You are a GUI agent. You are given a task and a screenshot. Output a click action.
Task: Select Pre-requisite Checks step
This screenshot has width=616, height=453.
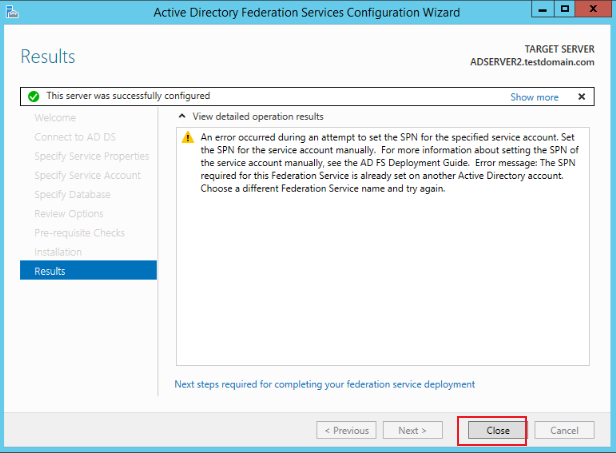tap(79, 233)
